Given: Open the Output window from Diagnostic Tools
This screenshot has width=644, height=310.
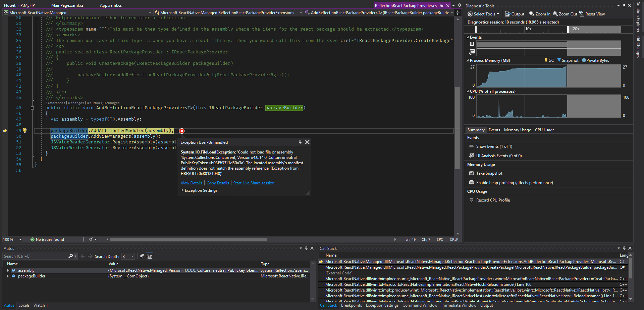Looking at the screenshot, I should coord(515,14).
